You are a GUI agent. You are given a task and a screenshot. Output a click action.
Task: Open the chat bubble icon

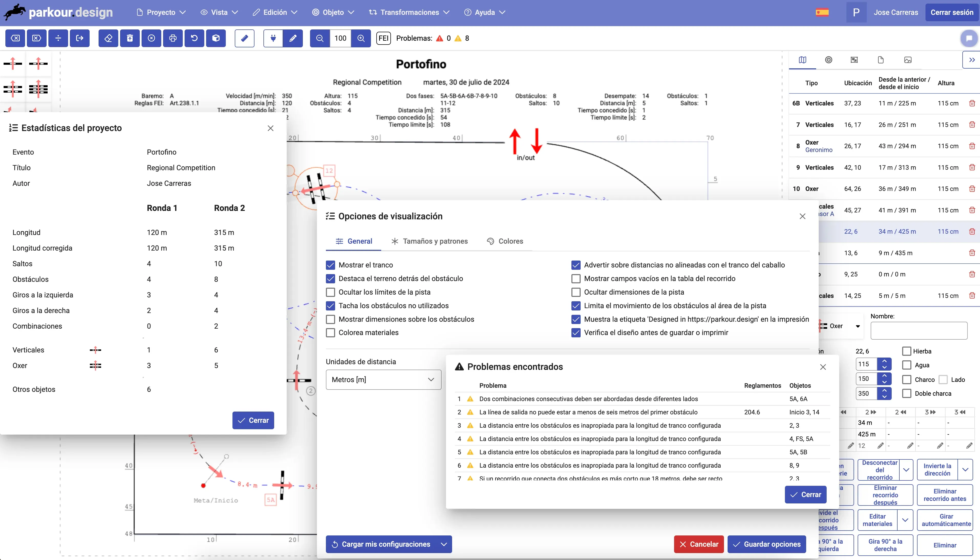point(969,38)
